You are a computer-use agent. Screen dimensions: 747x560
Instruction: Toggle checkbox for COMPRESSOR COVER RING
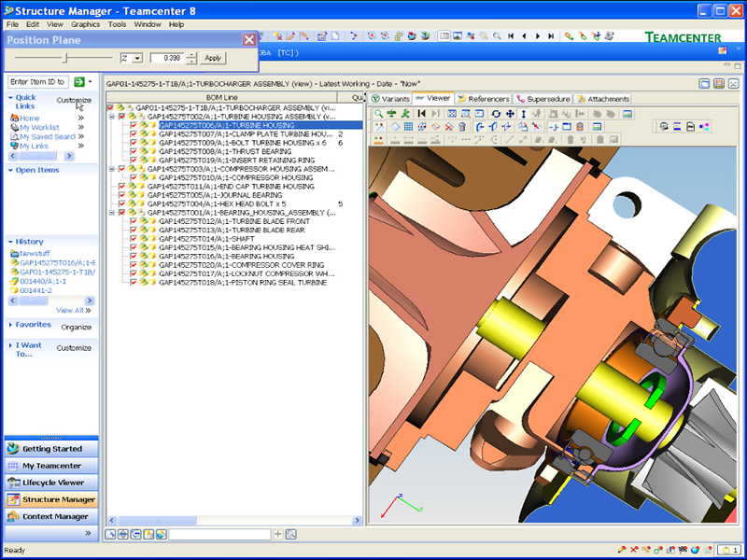coord(134,265)
